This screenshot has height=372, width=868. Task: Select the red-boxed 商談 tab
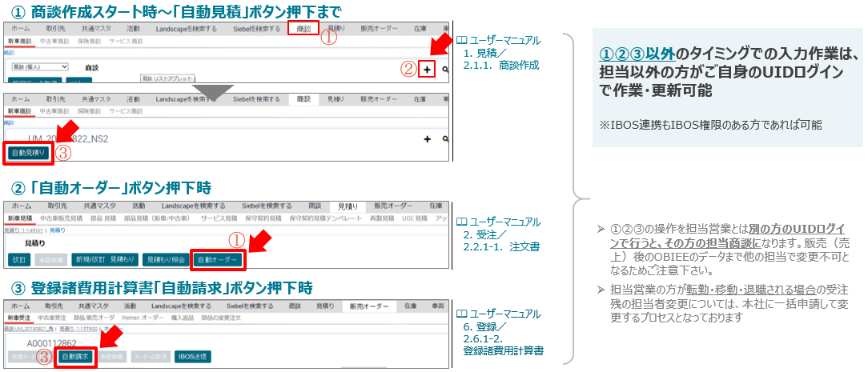pos(303,29)
